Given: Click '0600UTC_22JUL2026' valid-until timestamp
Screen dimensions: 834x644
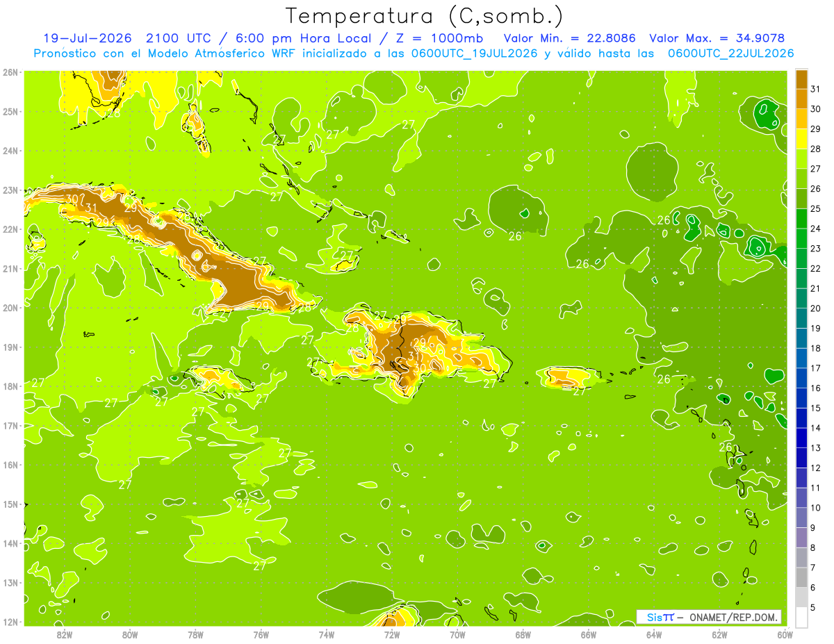Looking at the screenshot, I should tap(731, 53).
